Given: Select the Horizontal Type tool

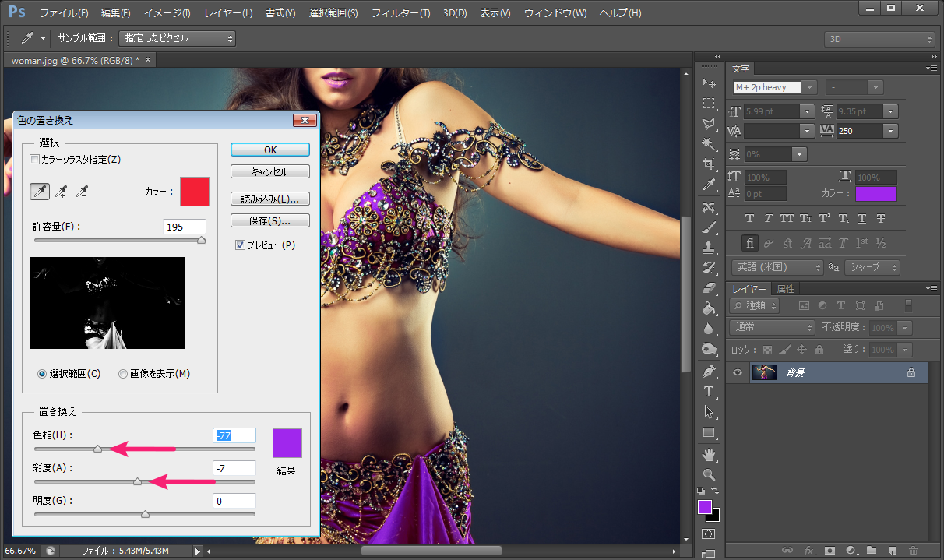Looking at the screenshot, I should pyautogui.click(x=709, y=391).
